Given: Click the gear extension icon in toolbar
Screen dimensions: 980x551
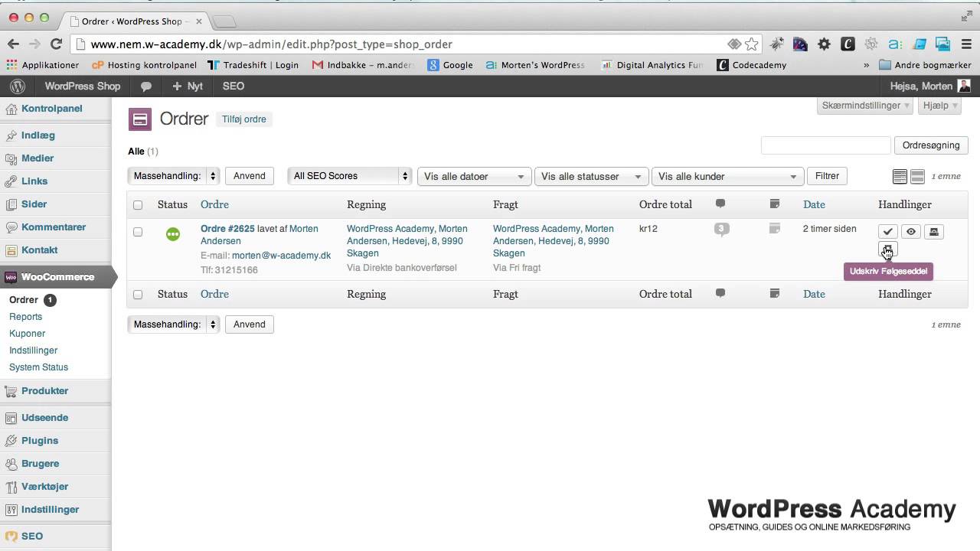Looking at the screenshot, I should pos(824,44).
